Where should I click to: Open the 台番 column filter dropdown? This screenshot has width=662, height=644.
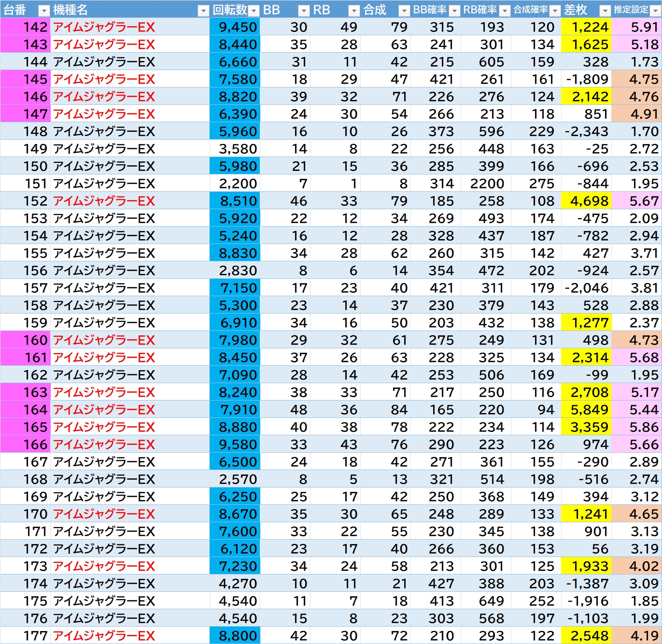44,10
